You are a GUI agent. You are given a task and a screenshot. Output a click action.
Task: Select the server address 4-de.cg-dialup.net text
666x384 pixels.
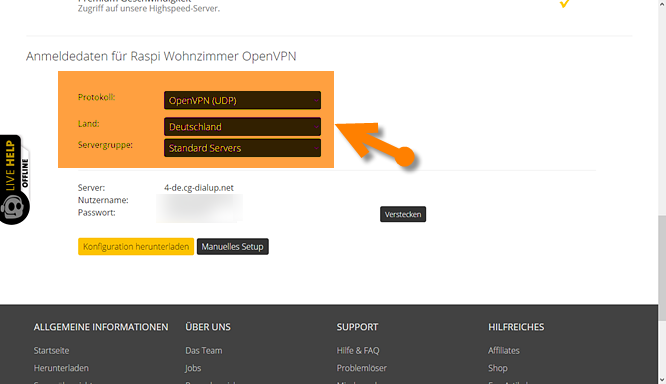(x=199, y=188)
